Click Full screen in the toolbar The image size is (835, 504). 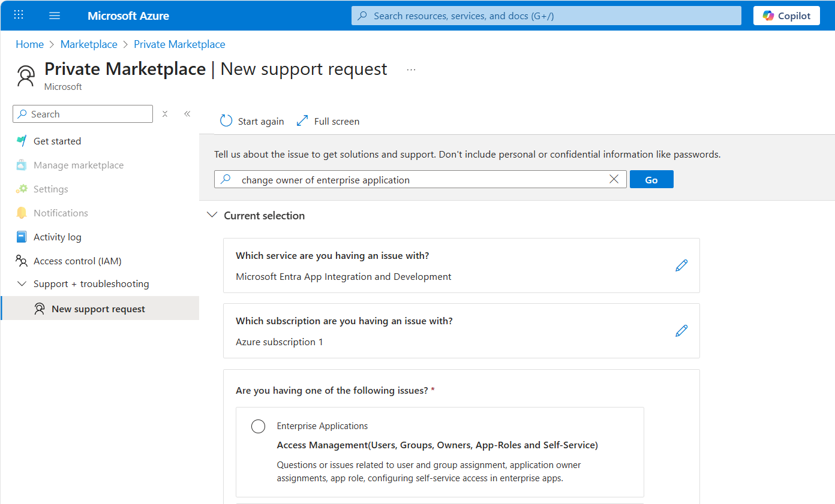328,121
